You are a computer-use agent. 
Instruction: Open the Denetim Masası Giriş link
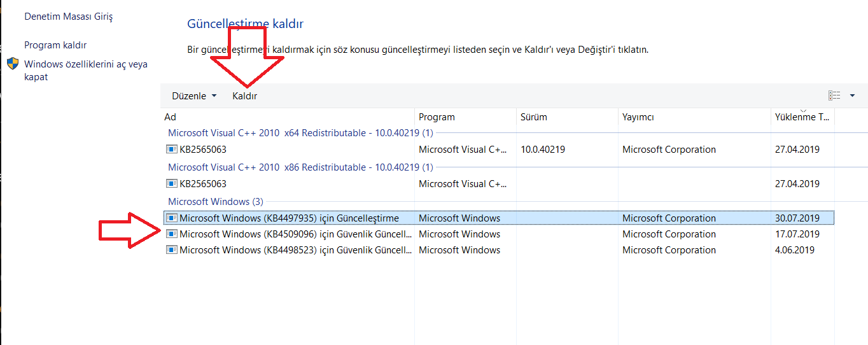tap(68, 17)
